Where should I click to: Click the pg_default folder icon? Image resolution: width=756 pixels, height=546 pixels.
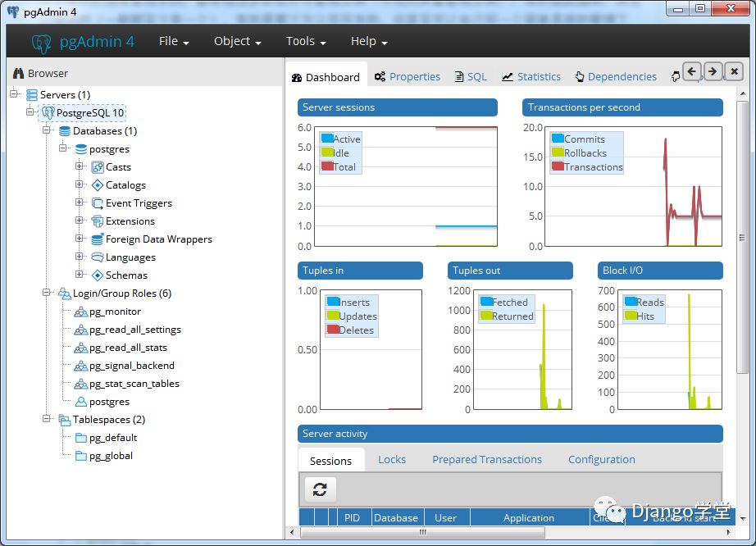point(81,438)
